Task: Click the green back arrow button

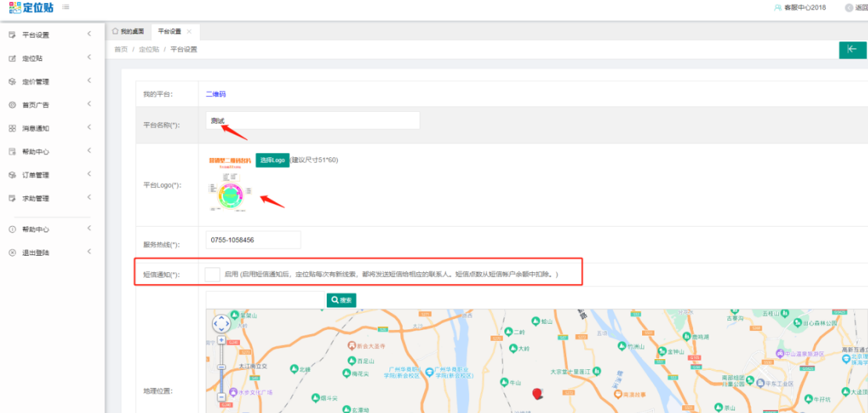Action: click(852, 50)
